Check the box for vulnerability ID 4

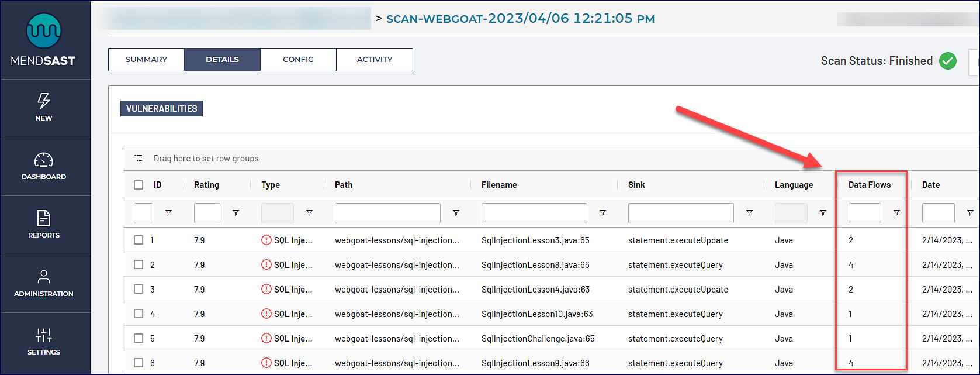tap(138, 314)
